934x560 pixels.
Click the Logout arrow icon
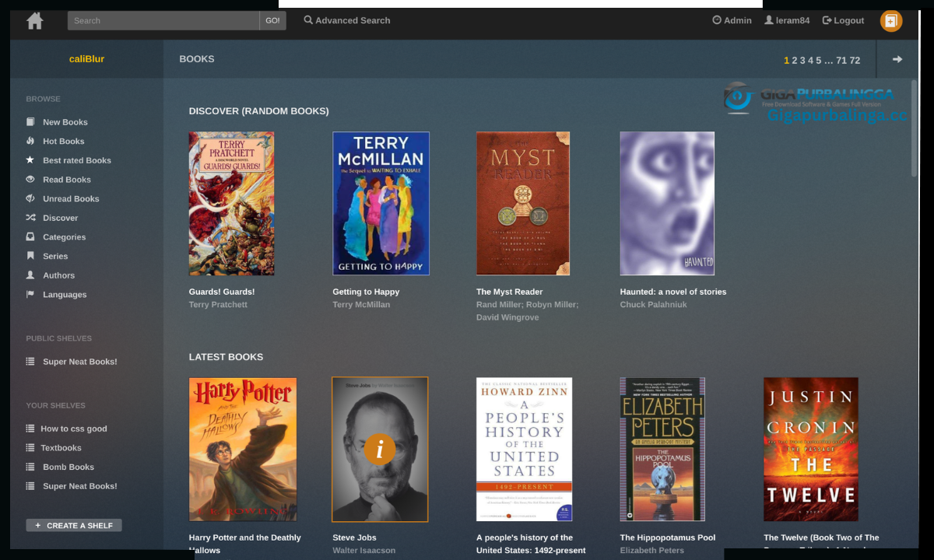pos(827,20)
